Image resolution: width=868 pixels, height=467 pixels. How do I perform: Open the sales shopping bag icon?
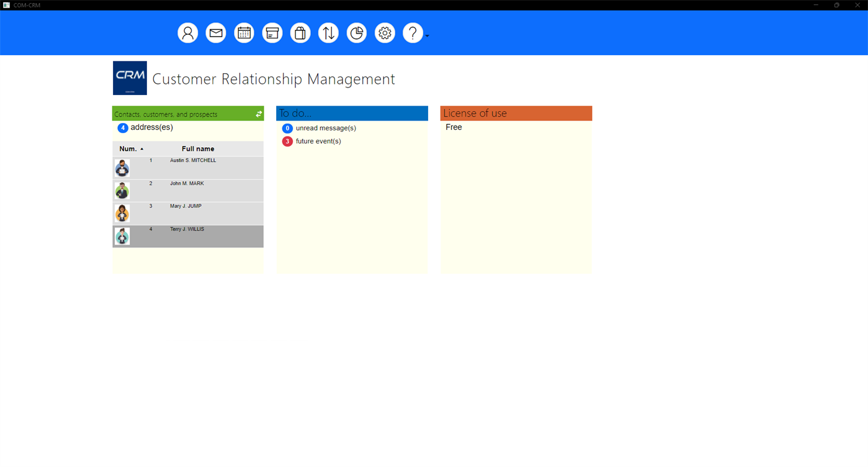tap(300, 32)
